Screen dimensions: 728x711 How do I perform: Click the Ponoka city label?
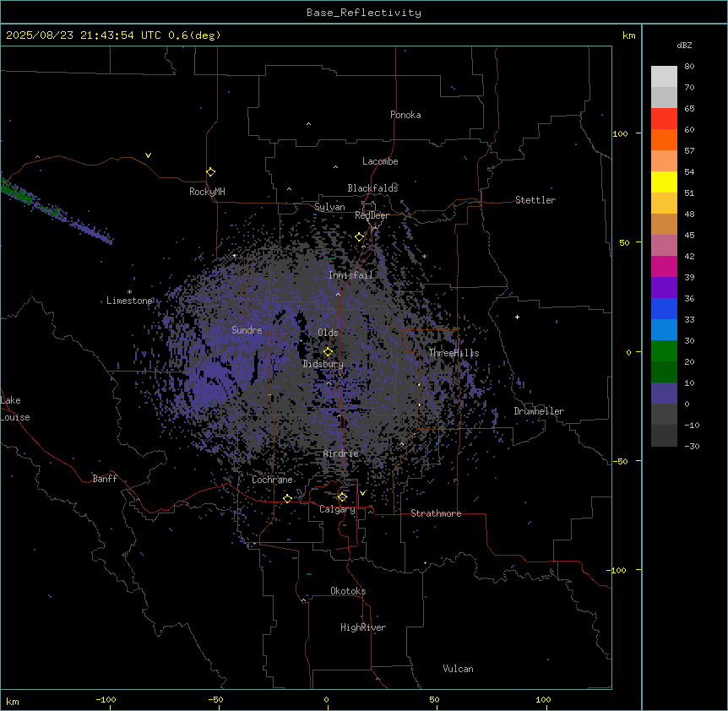click(x=405, y=115)
